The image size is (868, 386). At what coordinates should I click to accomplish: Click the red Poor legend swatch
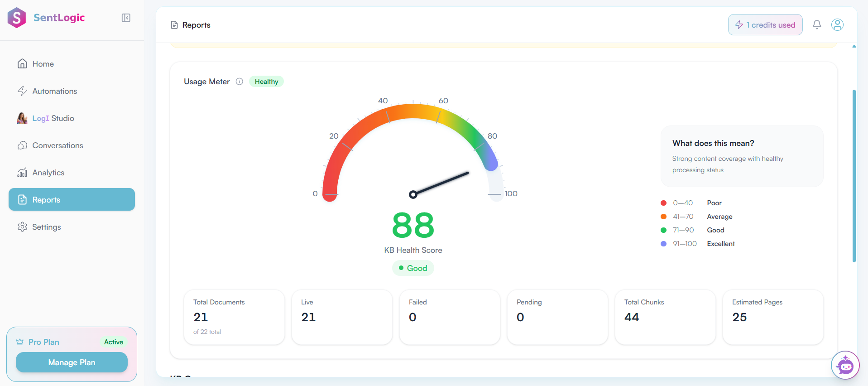[x=663, y=203]
